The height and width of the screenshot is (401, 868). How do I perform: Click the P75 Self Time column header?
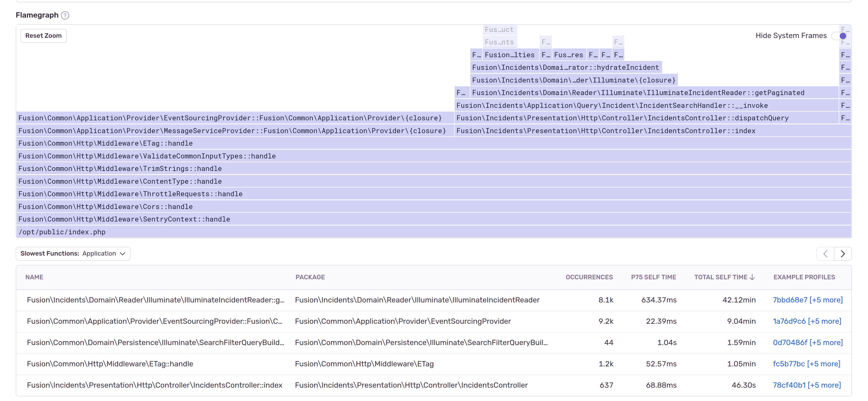(x=653, y=277)
